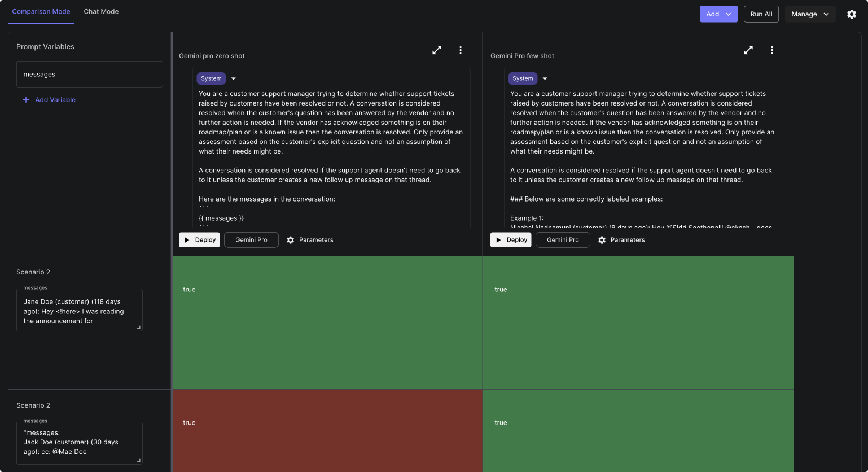Screen dimensions: 868x472
Task: Expand the Gemini pro zero shot prompt fullscreen
Action: pyautogui.click(x=437, y=50)
